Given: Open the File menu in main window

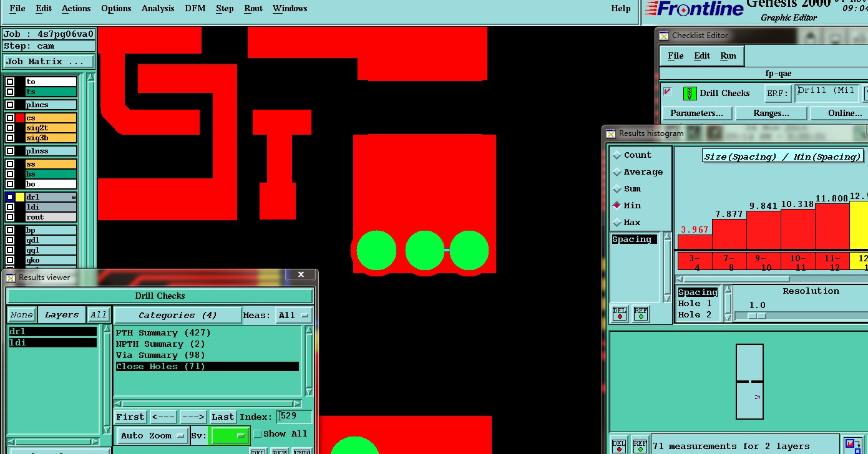Looking at the screenshot, I should [17, 9].
